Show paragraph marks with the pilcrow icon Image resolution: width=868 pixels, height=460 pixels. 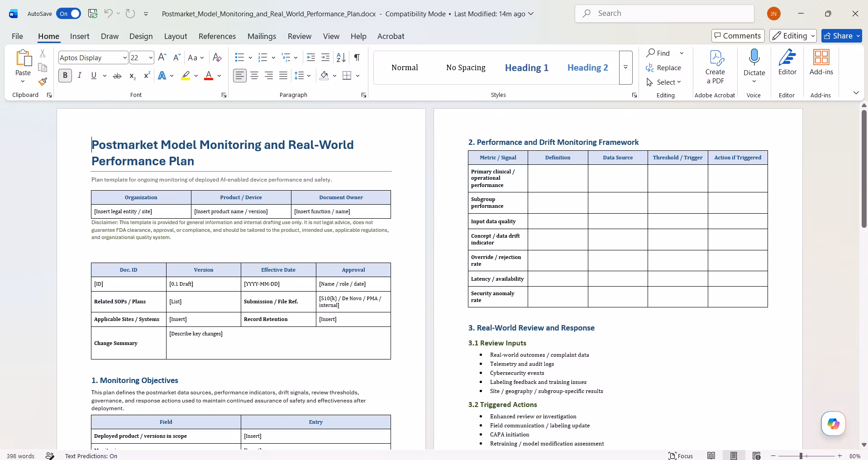click(357, 57)
